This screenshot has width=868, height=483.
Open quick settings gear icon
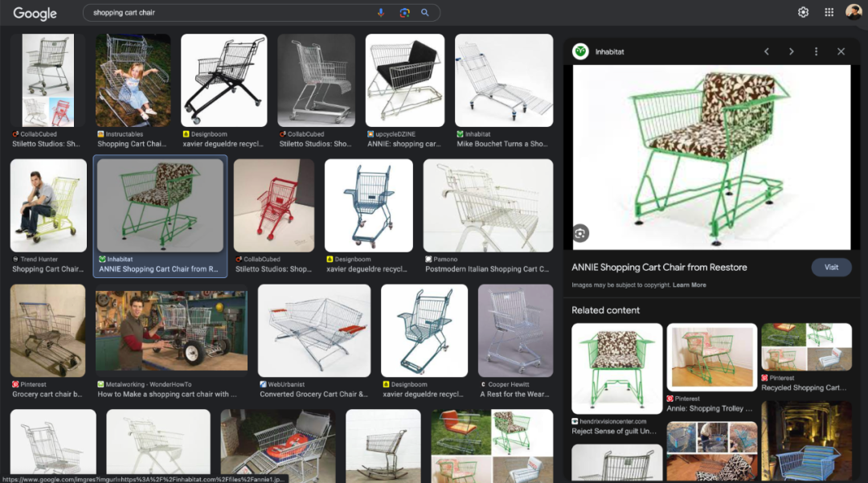(803, 12)
